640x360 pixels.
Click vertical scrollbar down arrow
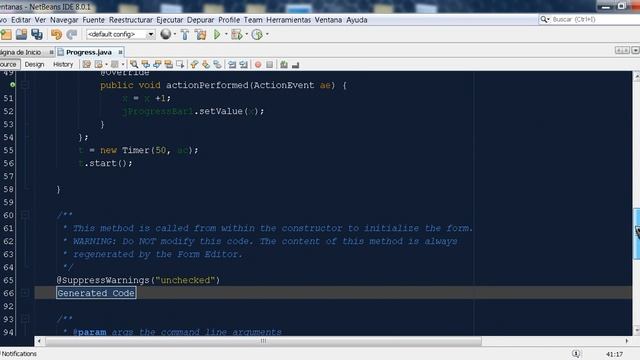click(636, 331)
